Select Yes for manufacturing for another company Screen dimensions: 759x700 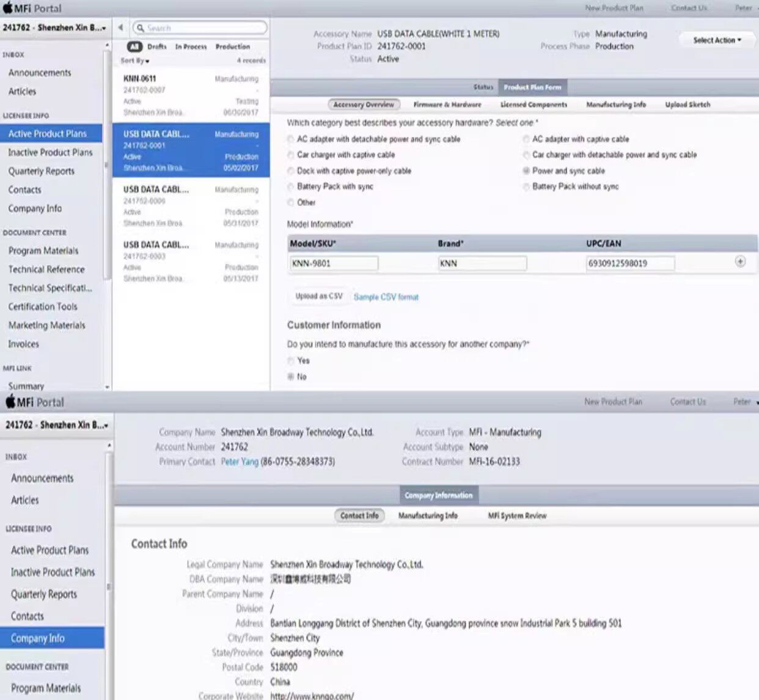pos(290,361)
